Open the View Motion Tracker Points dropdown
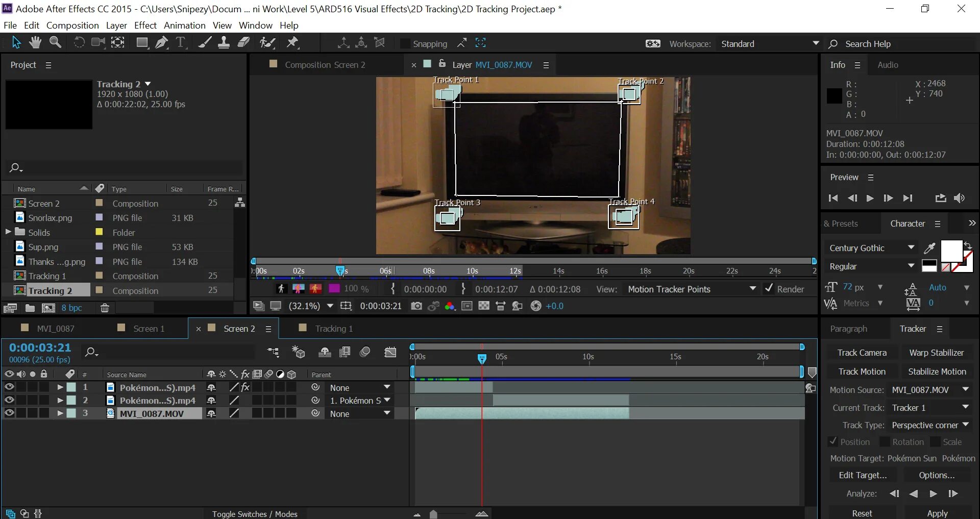The image size is (980, 519). point(691,289)
